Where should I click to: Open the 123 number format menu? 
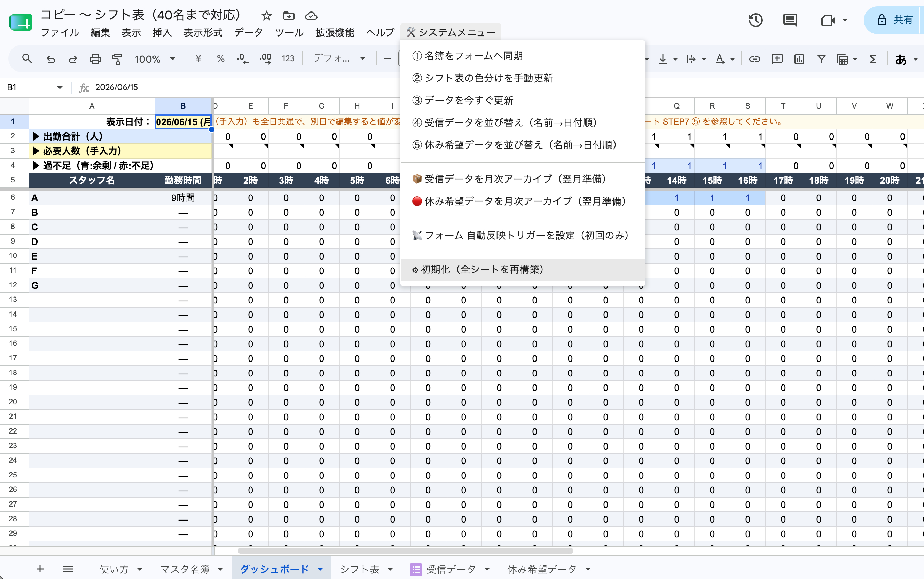point(288,58)
